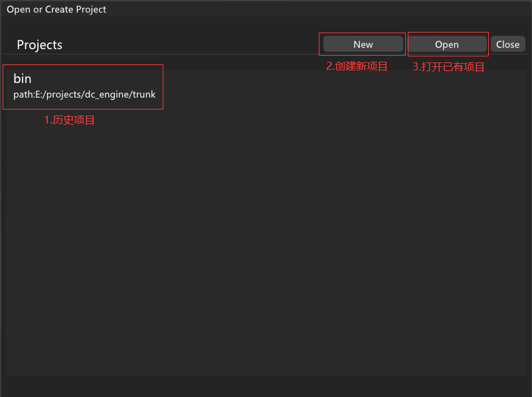
Task: Click the path E:/projects/dc_engine/trunk text
Action: (84, 94)
